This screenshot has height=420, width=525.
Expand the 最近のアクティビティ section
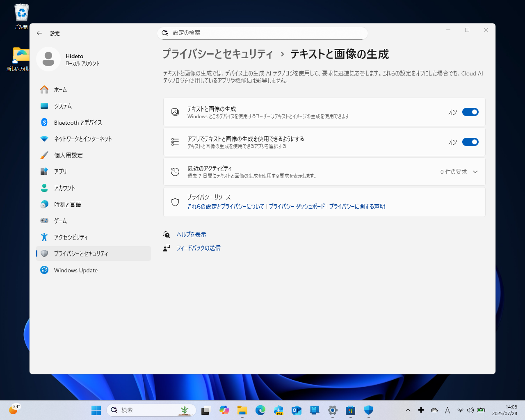(475, 172)
